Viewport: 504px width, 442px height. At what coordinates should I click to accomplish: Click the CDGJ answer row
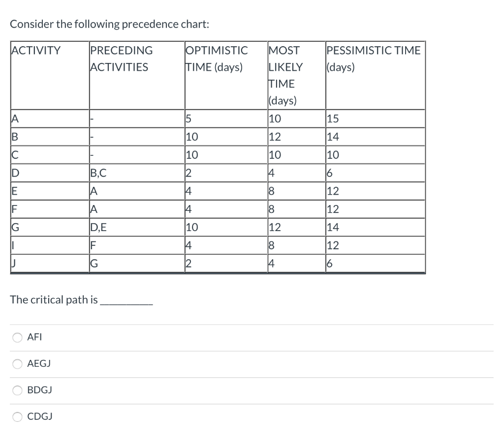click(x=39, y=416)
